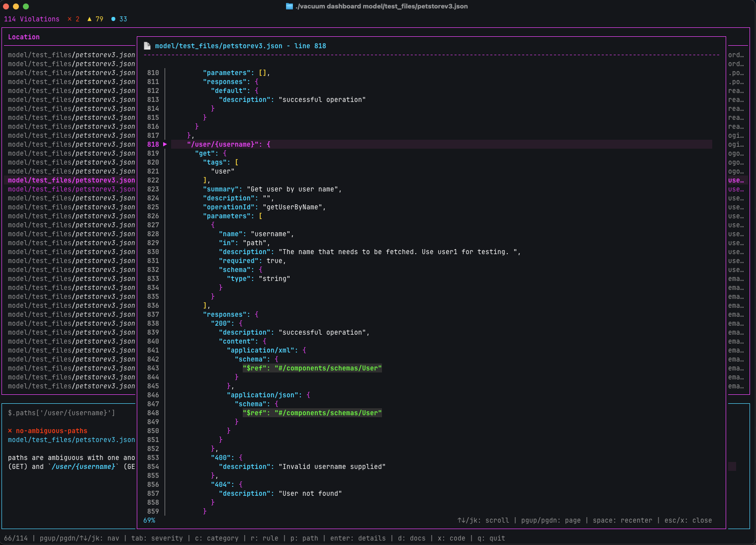Click the "user" tag value on line 821

223,171
